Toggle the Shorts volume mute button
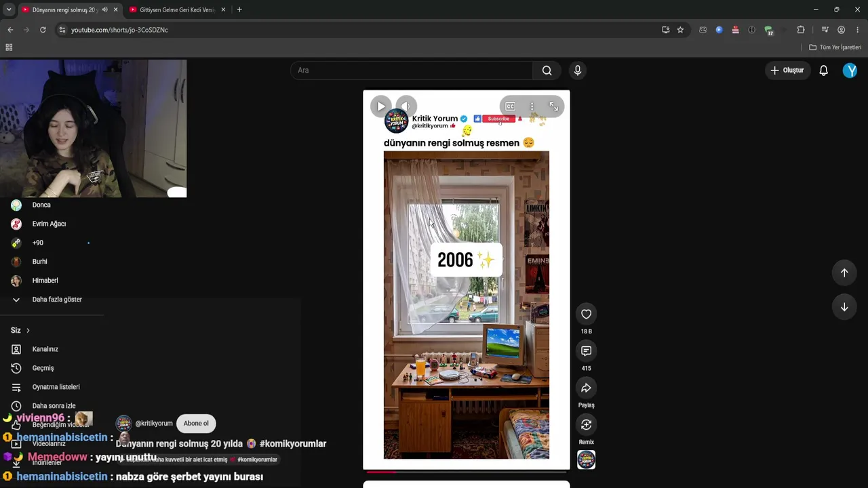868x488 pixels. pos(406,106)
